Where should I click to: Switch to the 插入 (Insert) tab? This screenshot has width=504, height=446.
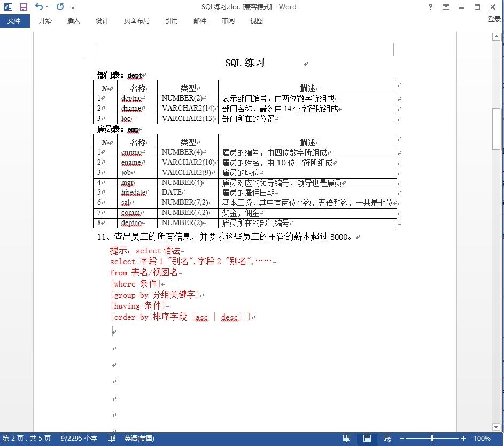(73, 21)
